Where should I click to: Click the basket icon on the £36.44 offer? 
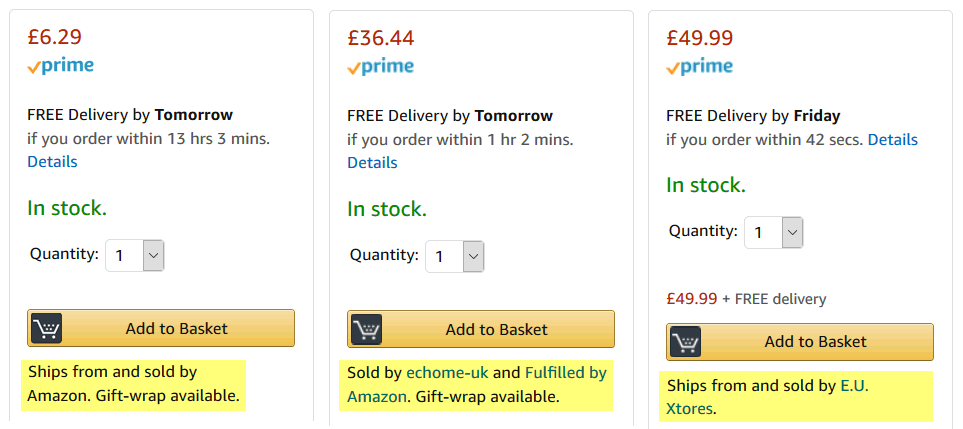pyautogui.click(x=366, y=329)
